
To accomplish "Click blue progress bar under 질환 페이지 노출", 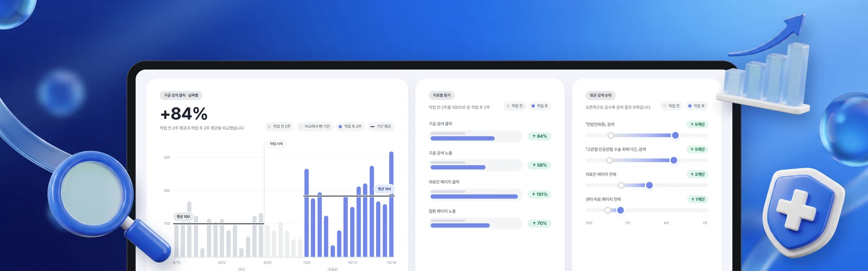I will pyautogui.click(x=460, y=225).
